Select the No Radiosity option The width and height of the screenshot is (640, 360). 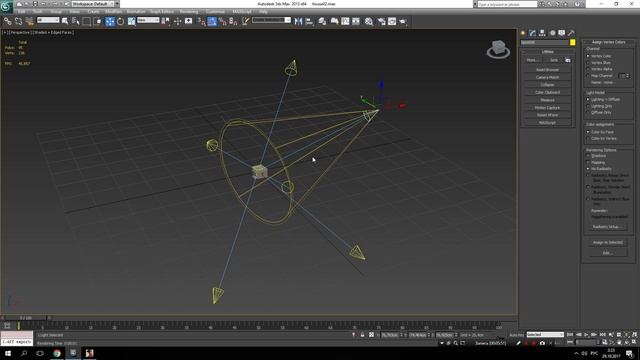(588, 169)
